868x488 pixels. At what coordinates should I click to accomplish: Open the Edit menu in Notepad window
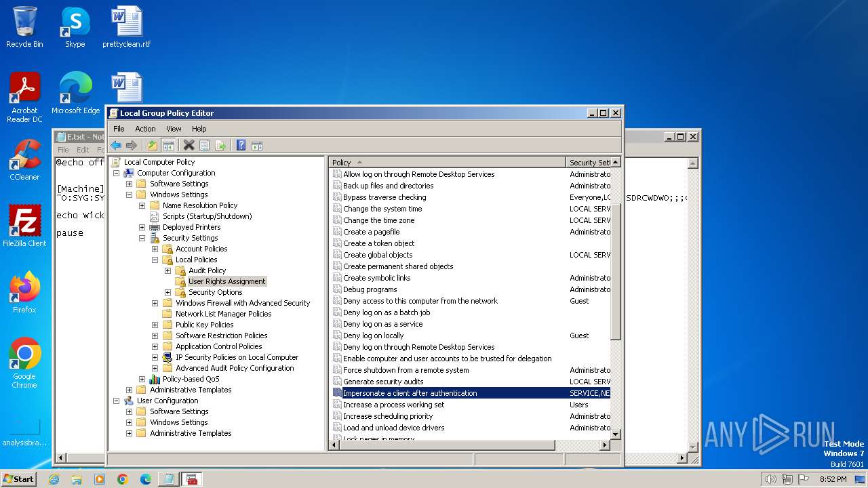pos(83,150)
